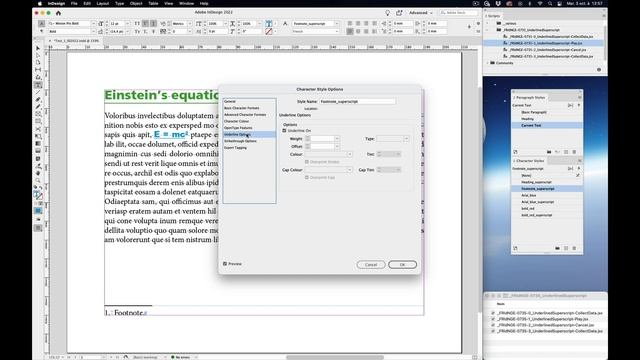Click the Cancel button
The width and height of the screenshot is (640, 360).
tap(371, 264)
